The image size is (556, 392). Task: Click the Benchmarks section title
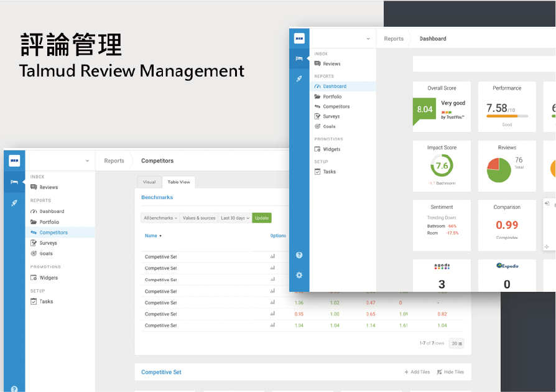[157, 197]
